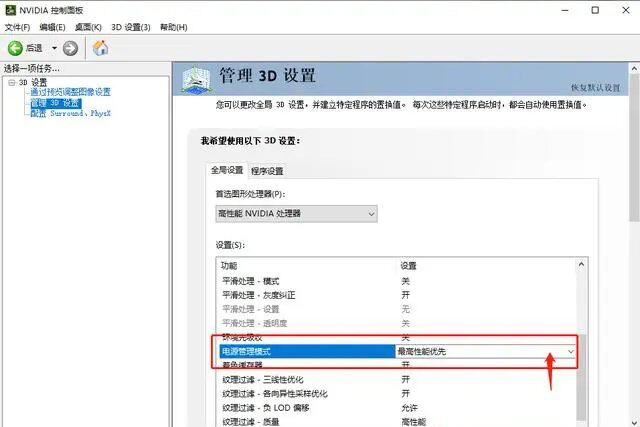Open the 帮助(H) menu
The width and height of the screenshot is (640, 427).
(x=173, y=27)
